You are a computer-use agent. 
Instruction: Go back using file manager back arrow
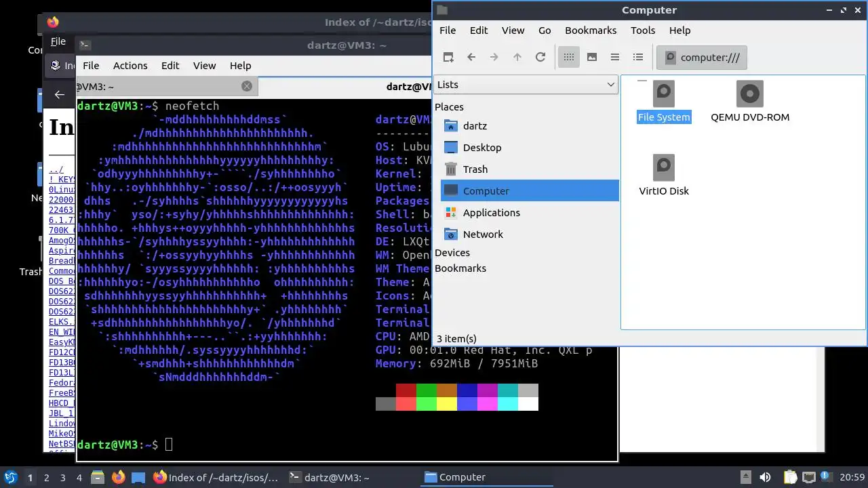[471, 57]
